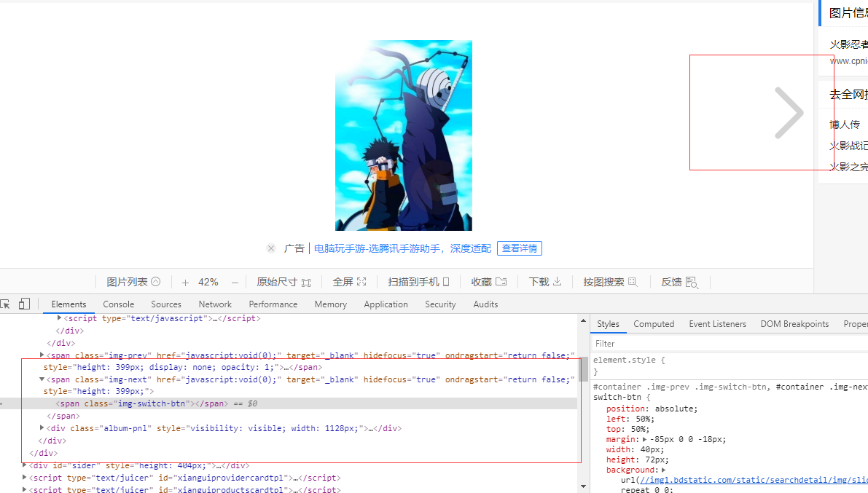Expand the div id sider node

[24, 465]
